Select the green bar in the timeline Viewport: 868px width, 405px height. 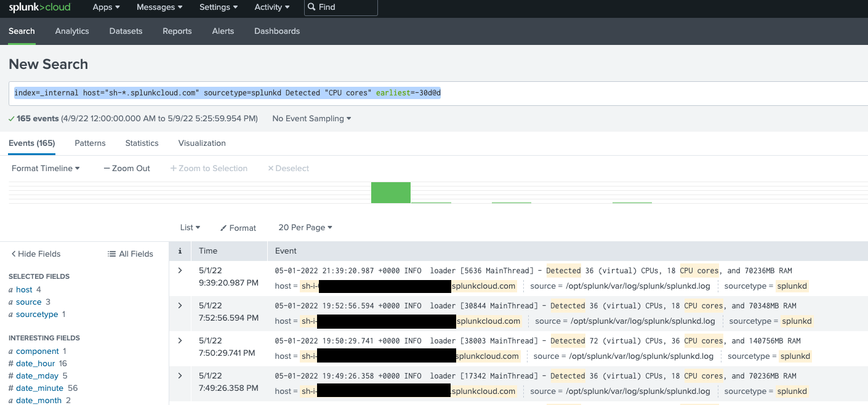(391, 192)
